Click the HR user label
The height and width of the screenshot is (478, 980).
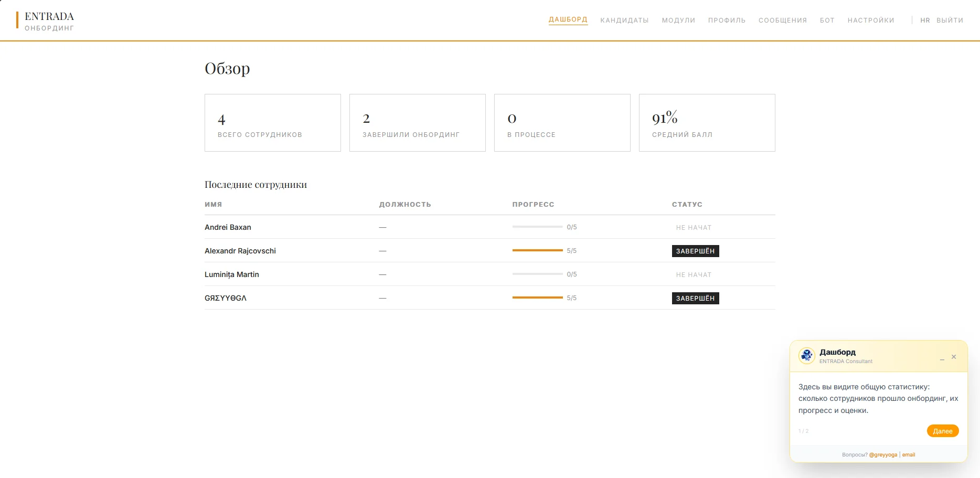click(925, 20)
